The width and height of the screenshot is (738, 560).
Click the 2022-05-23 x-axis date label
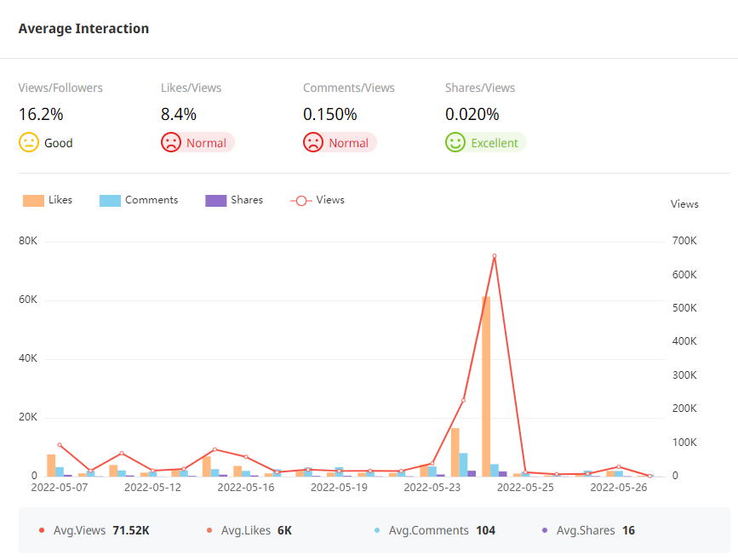[432, 488]
